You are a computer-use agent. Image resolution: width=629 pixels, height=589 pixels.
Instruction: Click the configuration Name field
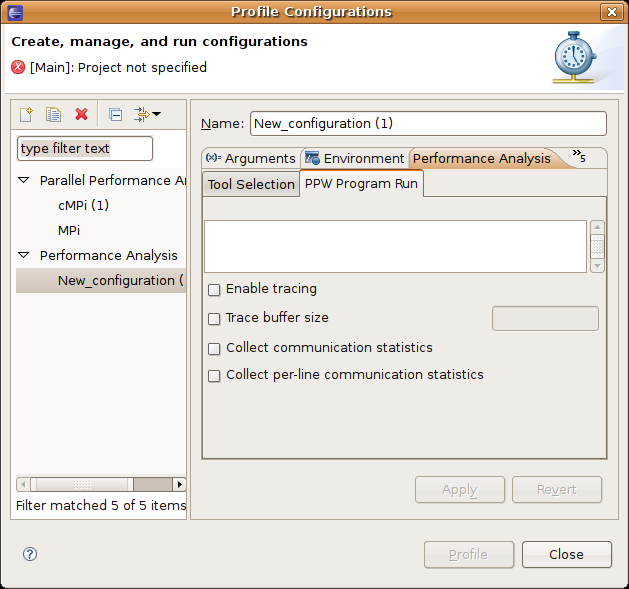[x=428, y=124]
